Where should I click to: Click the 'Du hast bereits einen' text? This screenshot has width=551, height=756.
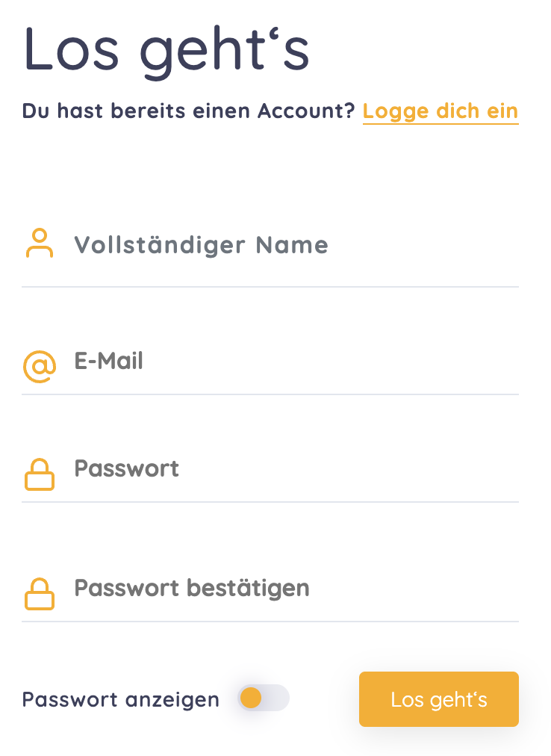[x=136, y=111]
